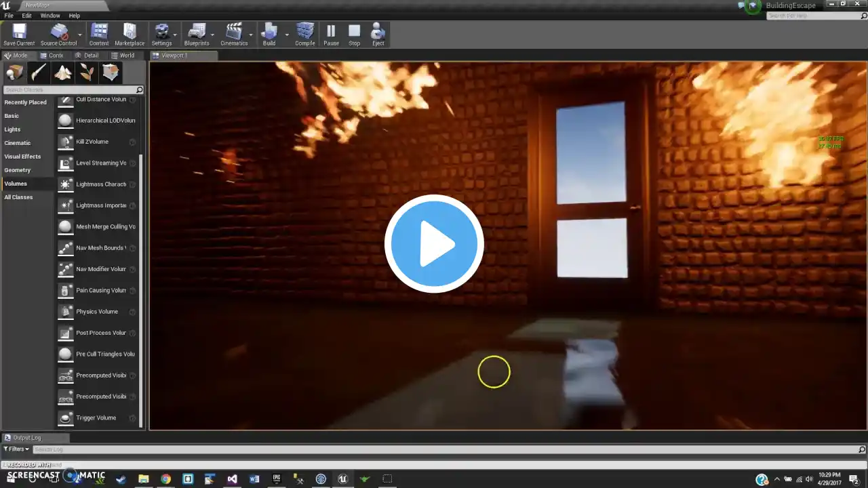Click the Save Current toolbar icon
Viewport: 868px width, 488px height.
click(x=19, y=34)
